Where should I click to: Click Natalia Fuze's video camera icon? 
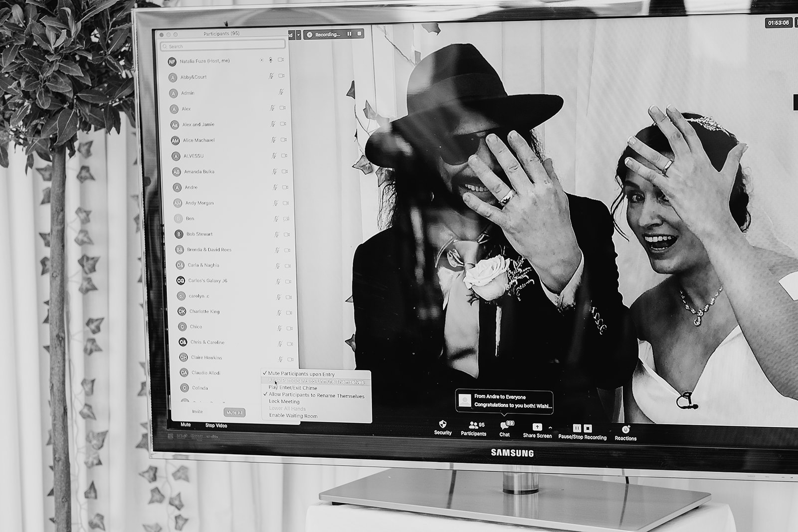[281, 60]
